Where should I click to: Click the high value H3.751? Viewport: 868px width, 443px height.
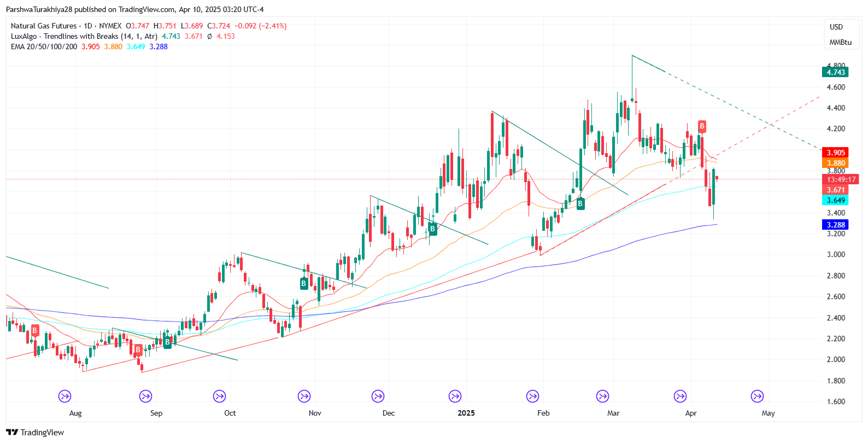pyautogui.click(x=165, y=26)
